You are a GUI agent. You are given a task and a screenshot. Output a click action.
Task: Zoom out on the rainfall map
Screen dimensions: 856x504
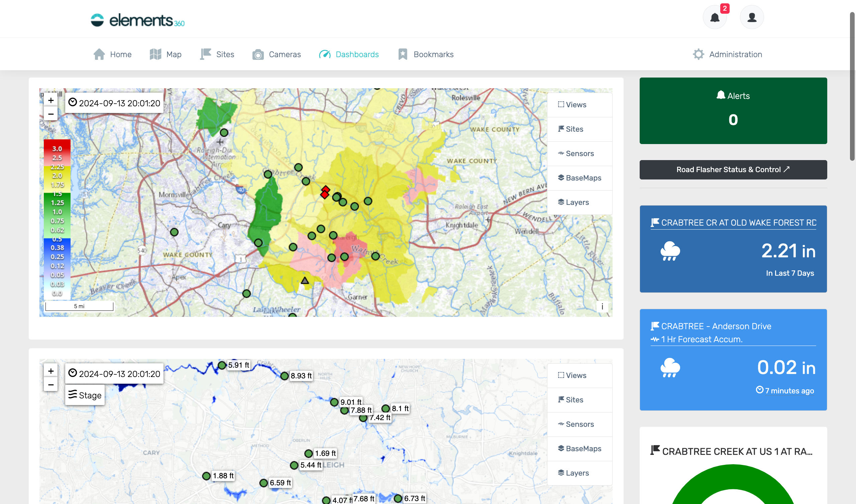click(50, 114)
